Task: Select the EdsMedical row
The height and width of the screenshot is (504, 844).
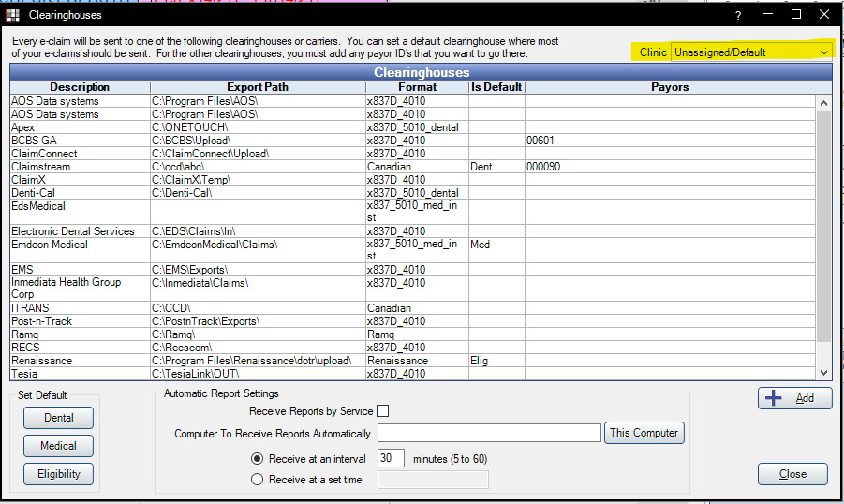Action: pos(412,212)
